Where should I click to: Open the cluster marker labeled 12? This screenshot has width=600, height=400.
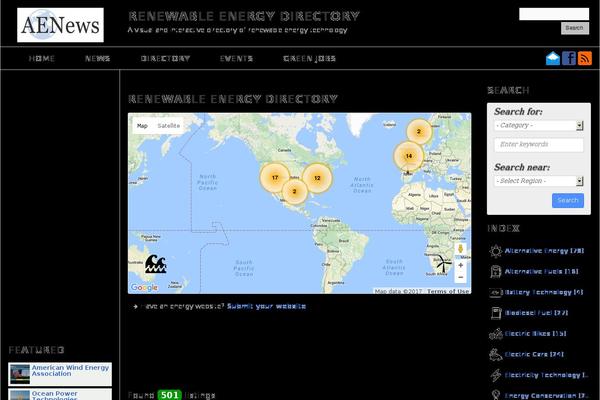pos(317,178)
